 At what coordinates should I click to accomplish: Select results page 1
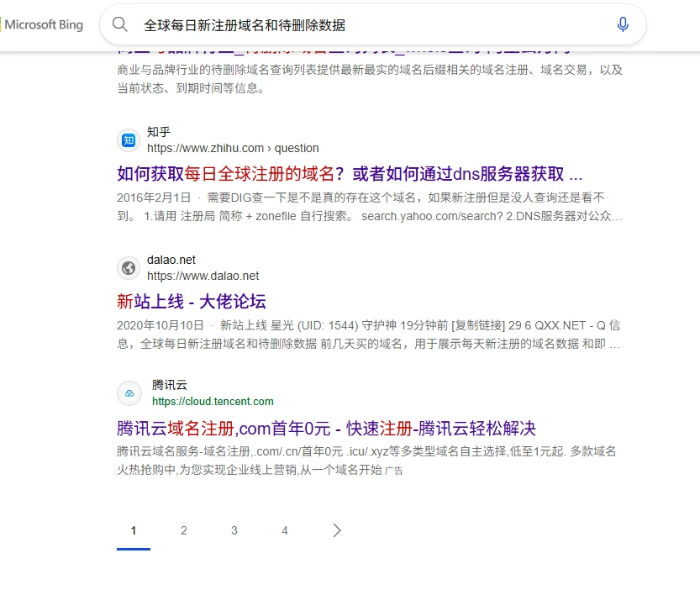click(x=134, y=530)
